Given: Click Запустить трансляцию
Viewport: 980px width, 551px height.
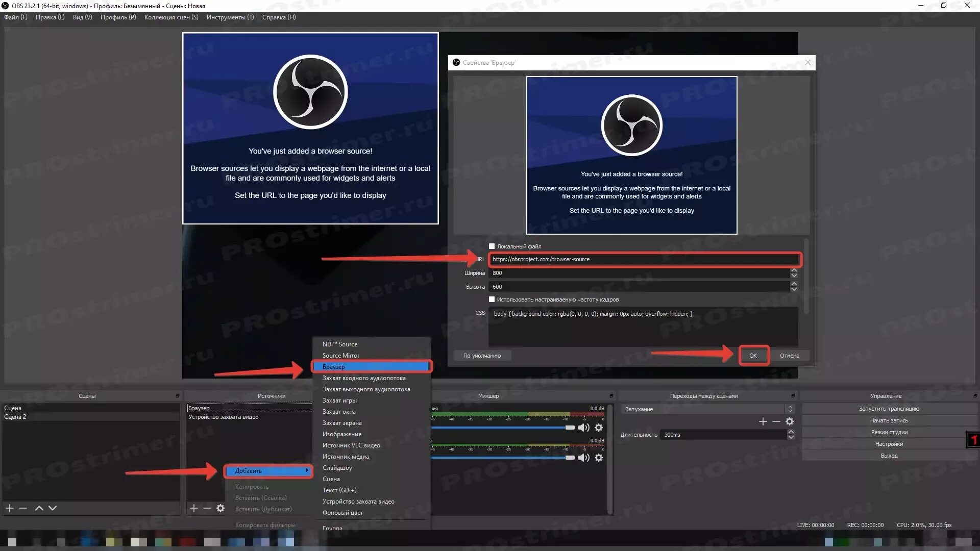Looking at the screenshot, I should pos(889,409).
